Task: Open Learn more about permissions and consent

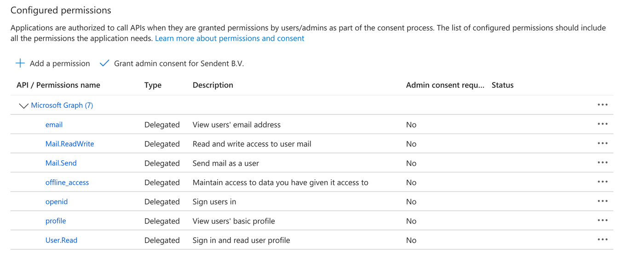Action: point(230,38)
